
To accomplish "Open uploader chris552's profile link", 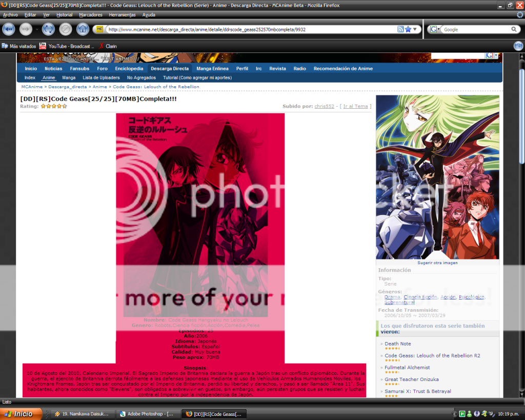I will (x=324, y=106).
